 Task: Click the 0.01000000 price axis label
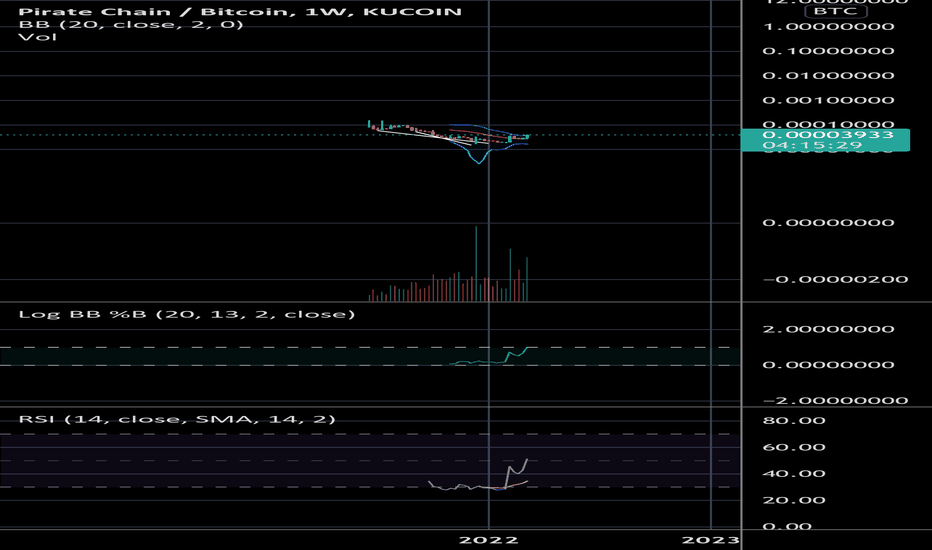[828, 76]
